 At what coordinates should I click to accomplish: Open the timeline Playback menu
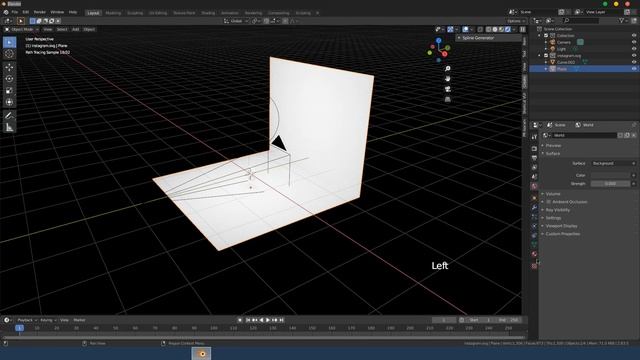(x=27, y=320)
